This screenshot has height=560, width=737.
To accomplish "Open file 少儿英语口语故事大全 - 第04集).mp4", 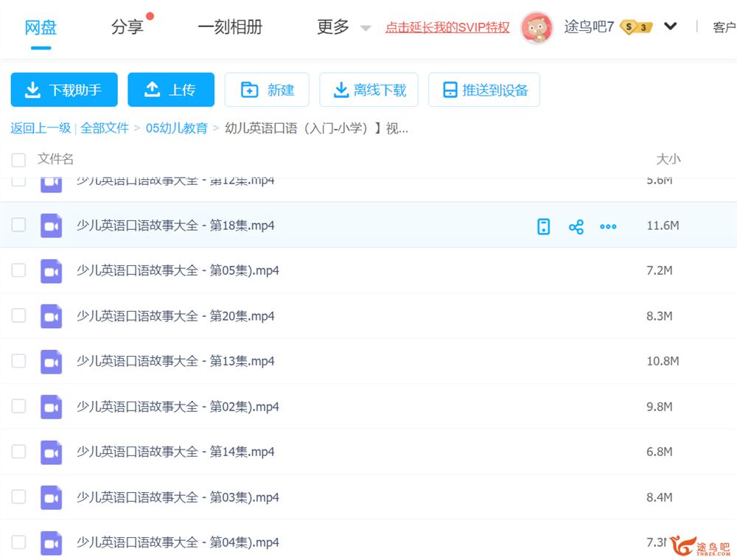I will (x=178, y=542).
